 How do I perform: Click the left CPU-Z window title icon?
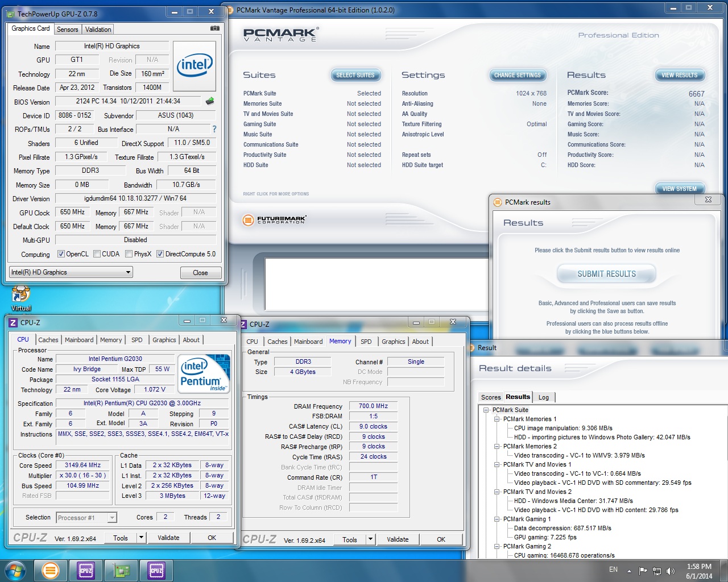[13, 322]
